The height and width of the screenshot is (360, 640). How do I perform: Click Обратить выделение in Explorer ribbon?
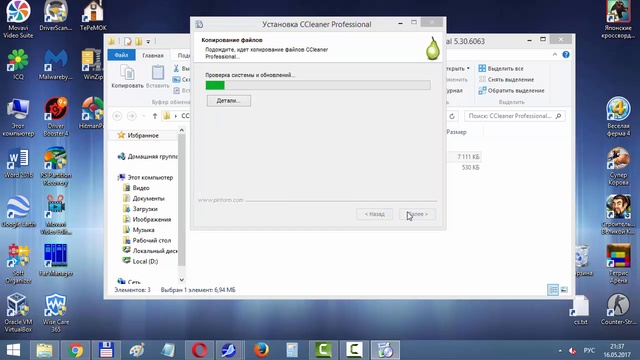[511, 90]
